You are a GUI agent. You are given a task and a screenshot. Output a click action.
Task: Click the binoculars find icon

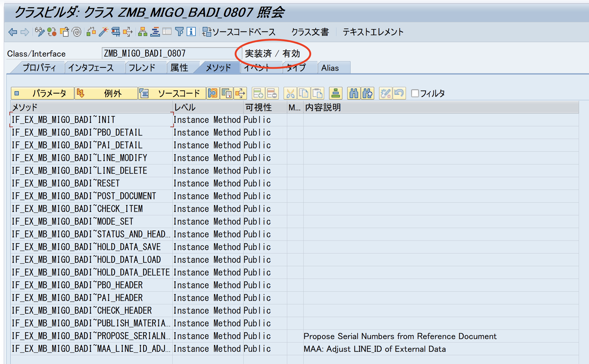point(354,93)
